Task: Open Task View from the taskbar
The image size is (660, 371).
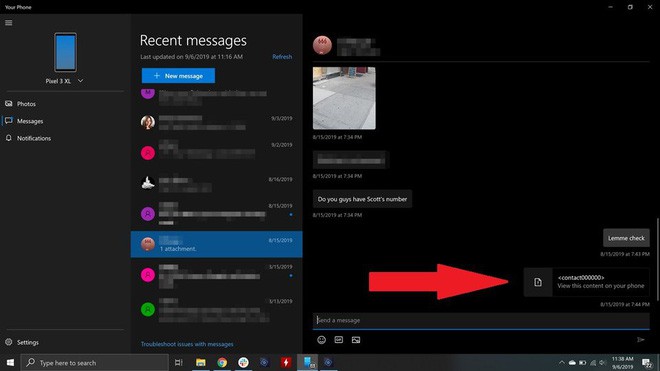Action: (178, 363)
